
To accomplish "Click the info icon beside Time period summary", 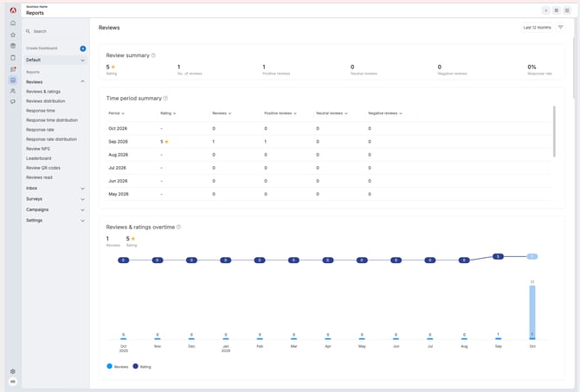I will point(165,99).
